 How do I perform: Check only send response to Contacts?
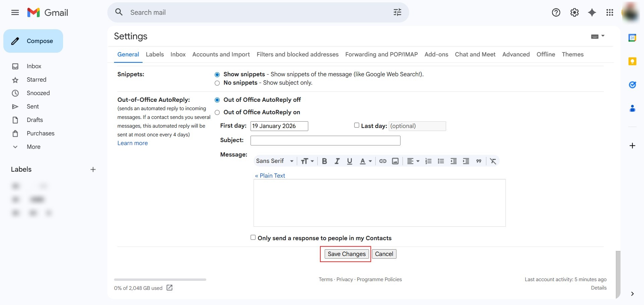point(253,237)
